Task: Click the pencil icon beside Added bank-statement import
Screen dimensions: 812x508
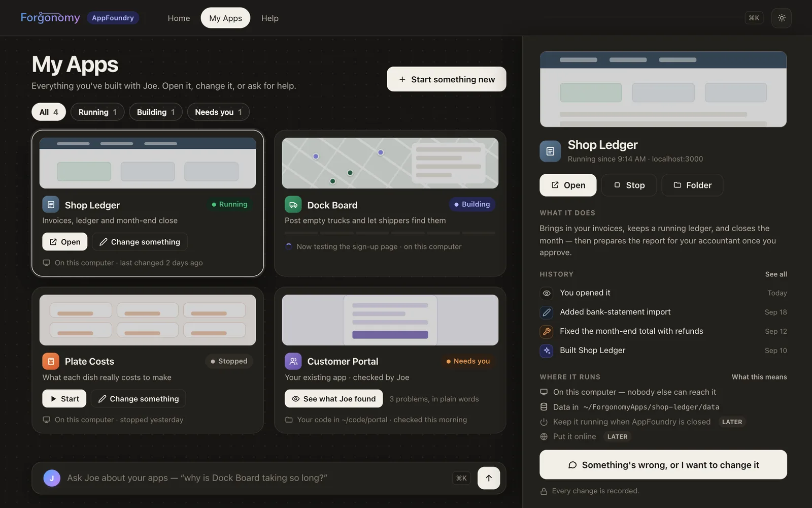Action: click(547, 312)
